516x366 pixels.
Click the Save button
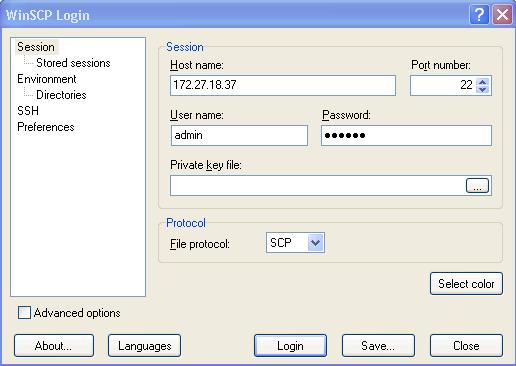click(x=378, y=346)
